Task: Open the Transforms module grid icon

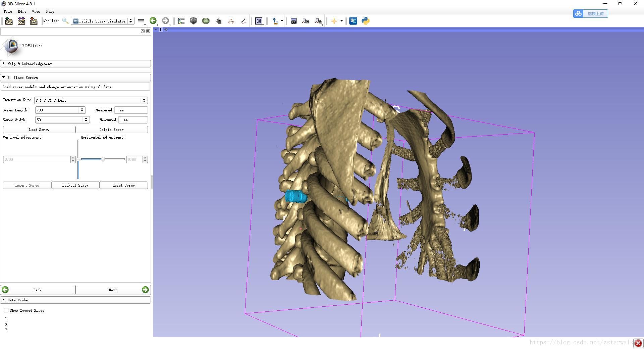Action: pos(218,21)
